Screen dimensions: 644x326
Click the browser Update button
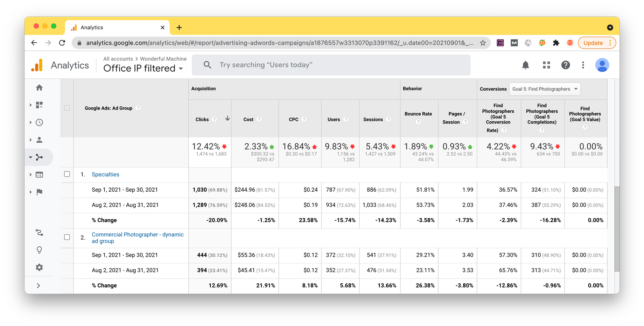coord(597,43)
